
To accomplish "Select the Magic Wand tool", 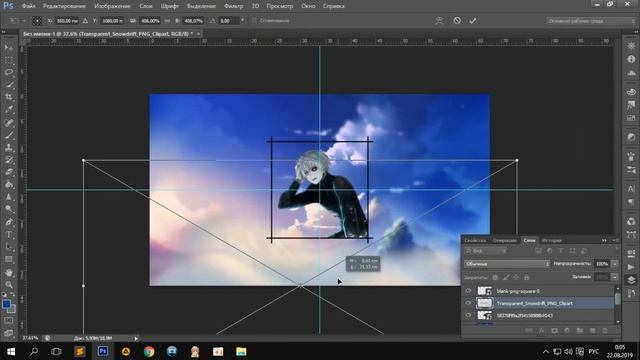I will 9,85.
